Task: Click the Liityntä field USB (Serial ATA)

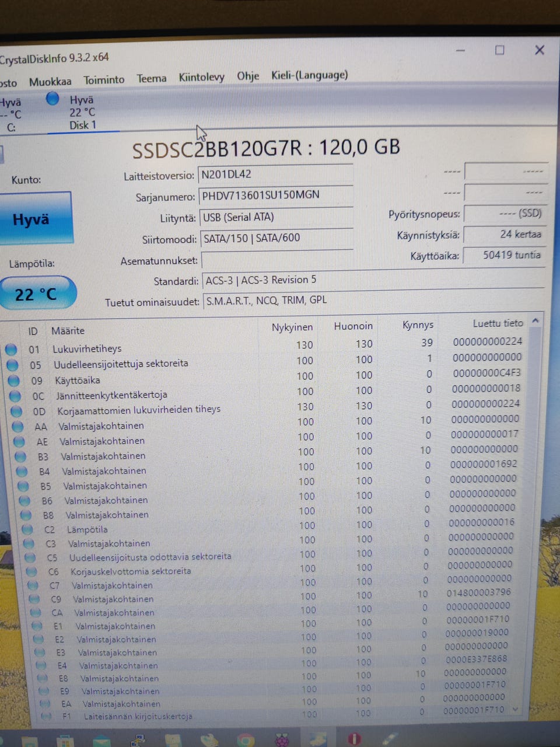Action: (x=276, y=217)
